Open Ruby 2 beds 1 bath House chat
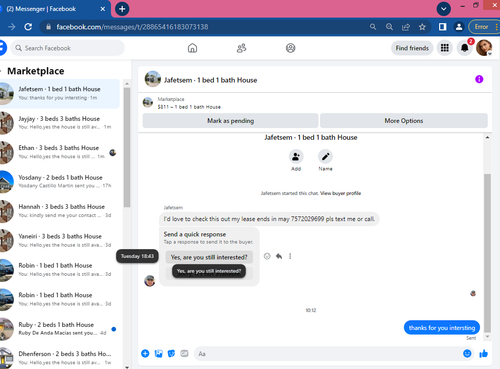 click(x=60, y=329)
